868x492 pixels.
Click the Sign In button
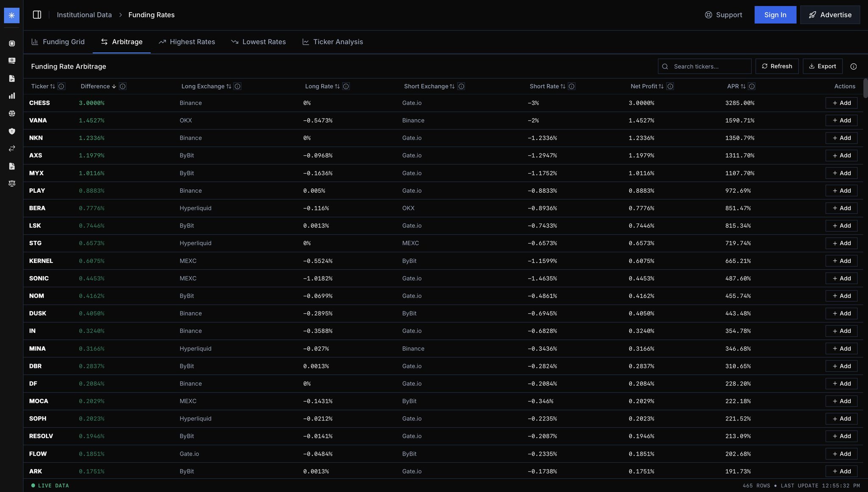pyautogui.click(x=775, y=15)
